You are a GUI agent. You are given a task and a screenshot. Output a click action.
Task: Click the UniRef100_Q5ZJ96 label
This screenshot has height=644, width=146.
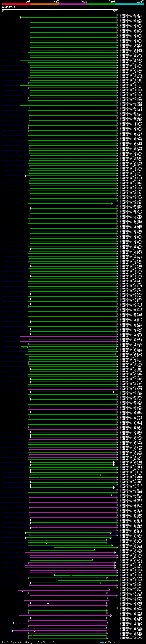click(131, 58)
